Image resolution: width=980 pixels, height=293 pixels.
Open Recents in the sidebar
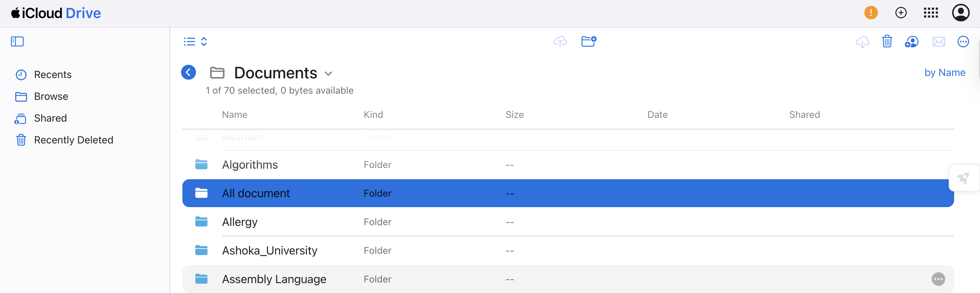coord(52,74)
